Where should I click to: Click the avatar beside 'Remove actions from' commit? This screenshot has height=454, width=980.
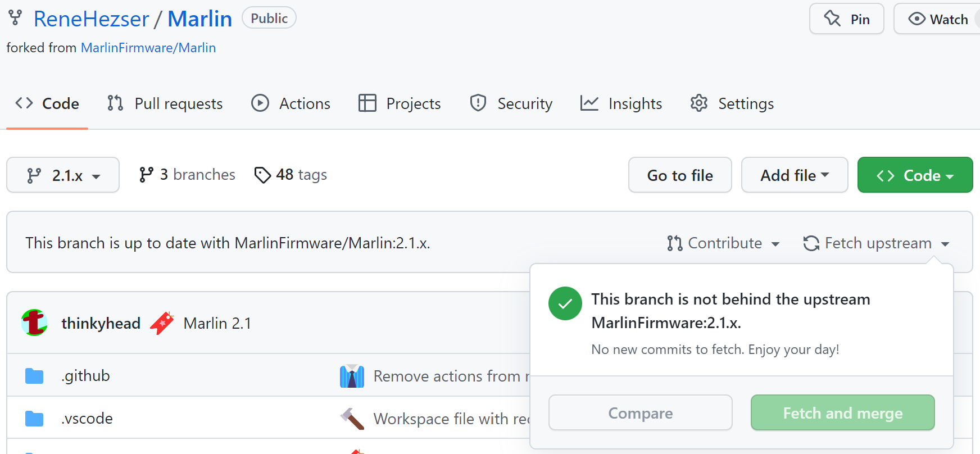click(x=352, y=376)
